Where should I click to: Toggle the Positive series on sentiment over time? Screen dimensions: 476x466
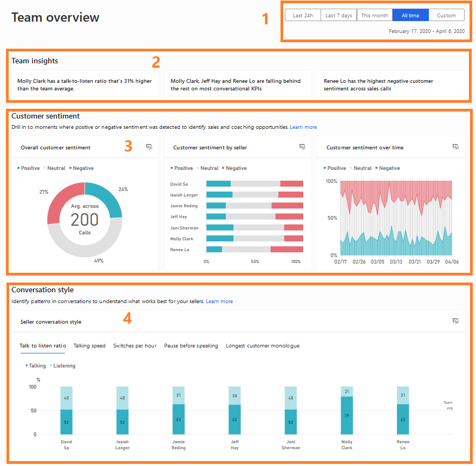(x=335, y=168)
